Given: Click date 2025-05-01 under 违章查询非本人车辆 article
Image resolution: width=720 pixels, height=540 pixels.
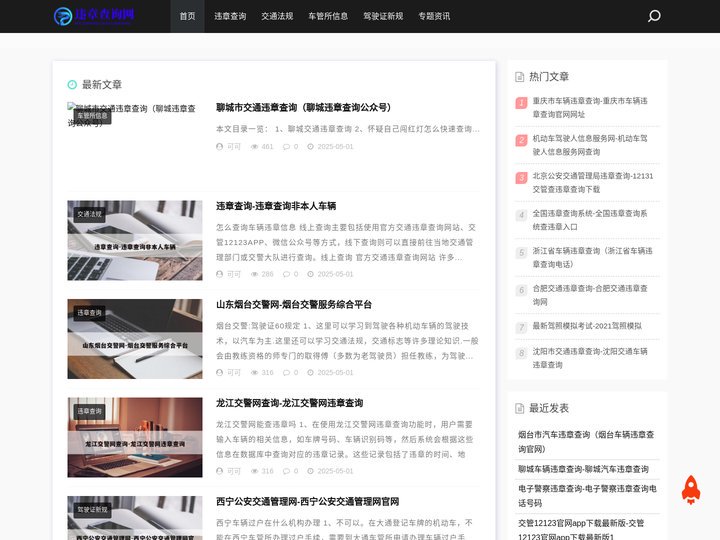Looking at the screenshot, I should pyautogui.click(x=335, y=274).
